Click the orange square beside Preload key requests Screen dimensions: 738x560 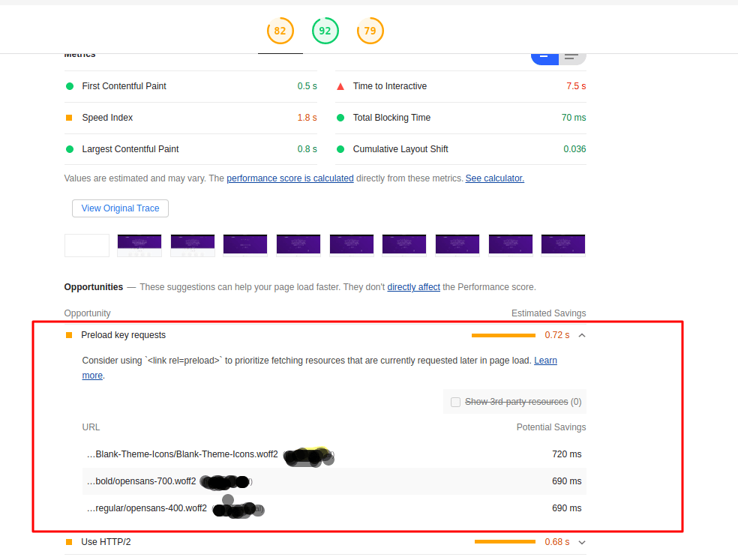(68, 335)
